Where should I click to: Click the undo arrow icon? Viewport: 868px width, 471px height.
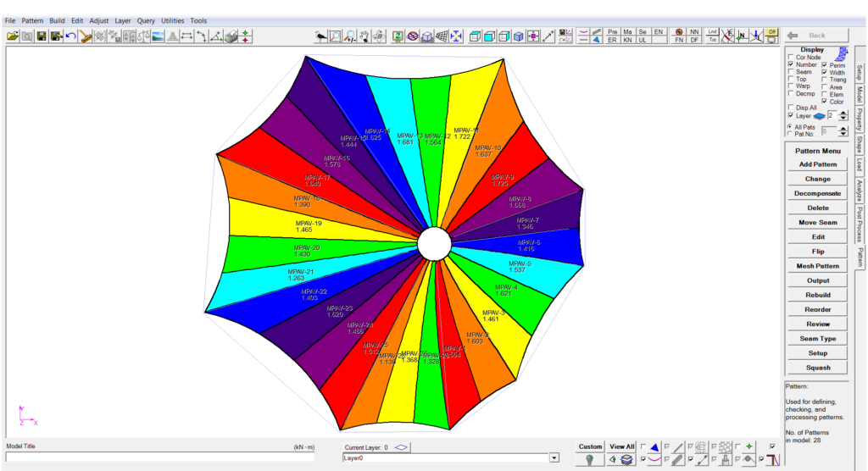click(x=71, y=36)
